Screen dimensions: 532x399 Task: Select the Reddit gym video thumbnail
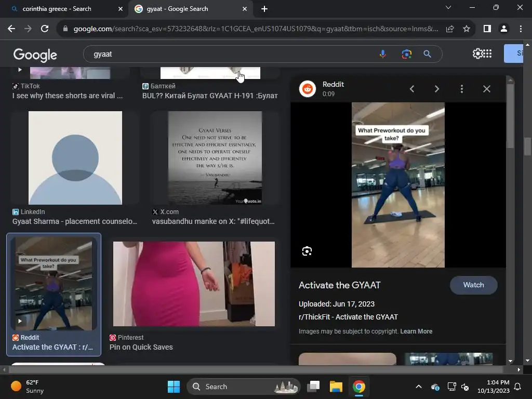54,283
